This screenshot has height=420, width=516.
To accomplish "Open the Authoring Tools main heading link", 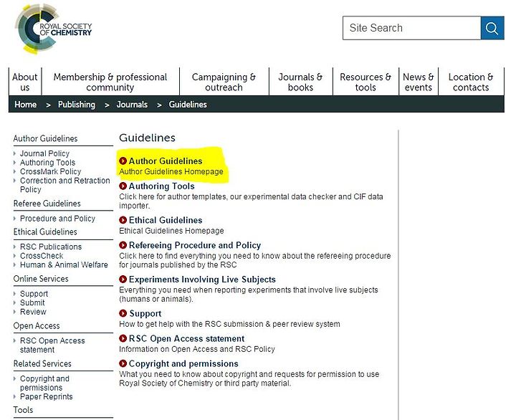I will click(161, 186).
